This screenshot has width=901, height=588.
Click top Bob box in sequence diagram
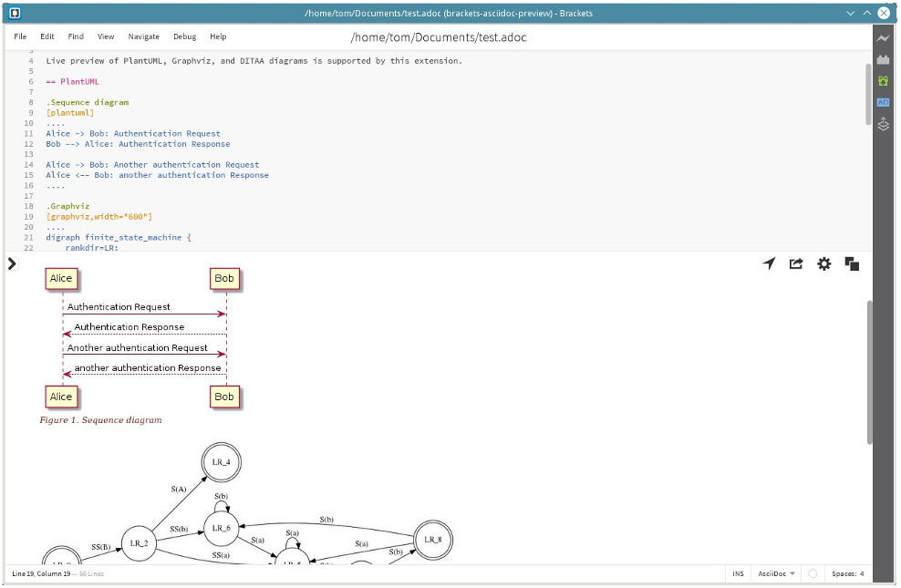(224, 278)
